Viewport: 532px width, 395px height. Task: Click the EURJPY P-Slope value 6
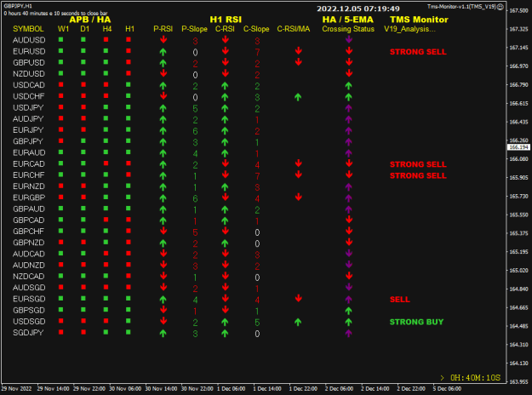click(x=195, y=131)
